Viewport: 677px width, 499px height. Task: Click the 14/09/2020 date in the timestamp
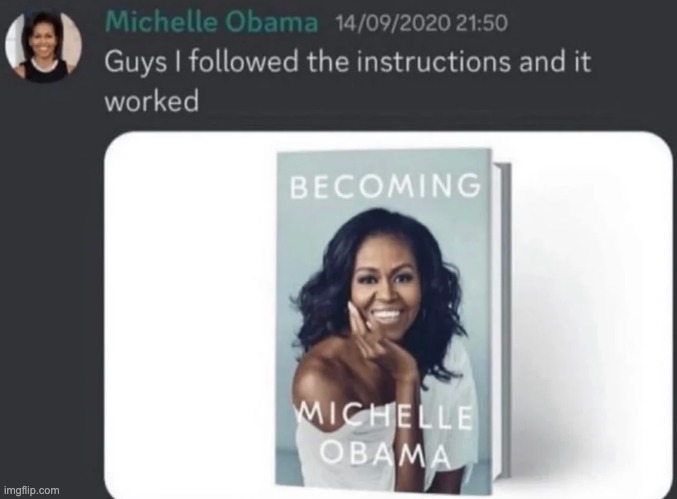(x=392, y=23)
